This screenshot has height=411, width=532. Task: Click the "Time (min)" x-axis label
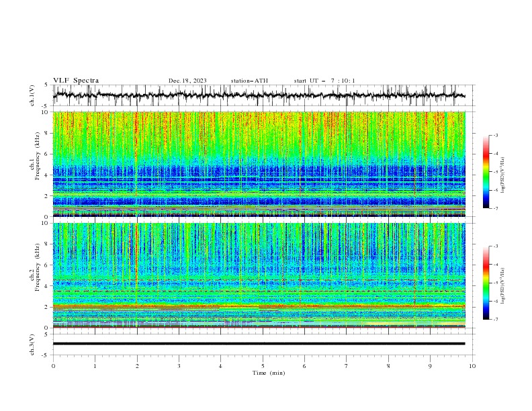[269, 373]
